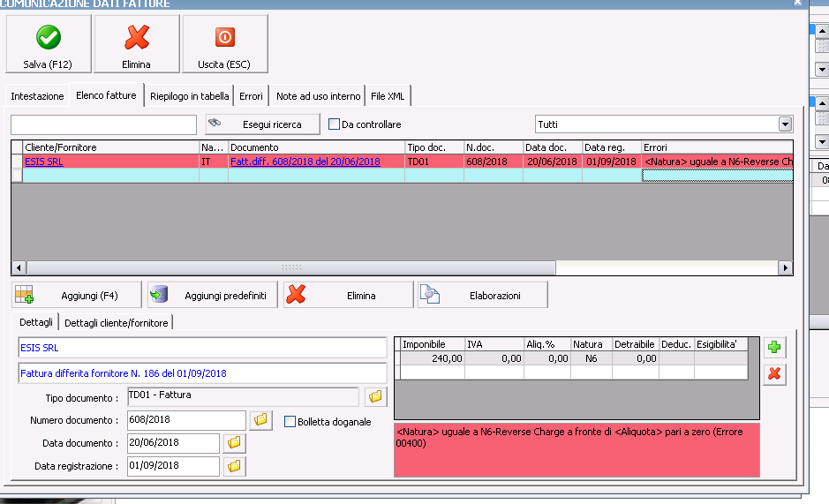Screen dimensions: 829x504
Task: Open Elaborazioni document-gear button
Action: point(483,295)
